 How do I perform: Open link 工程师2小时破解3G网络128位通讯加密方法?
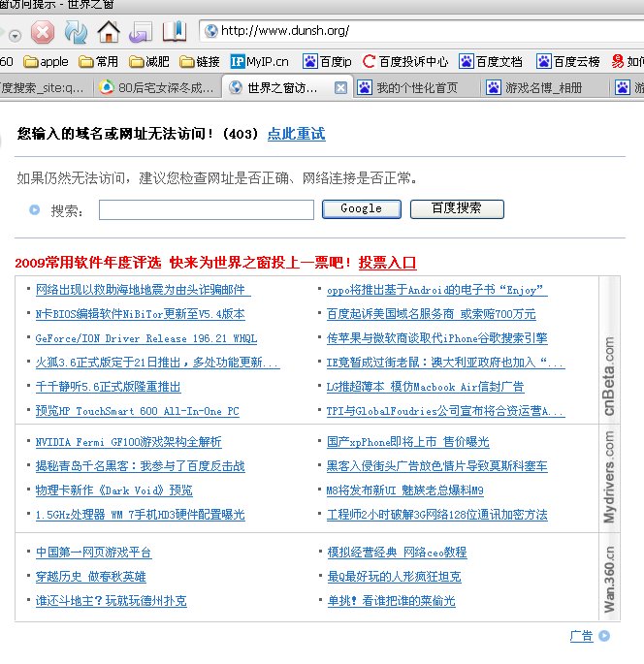436,515
